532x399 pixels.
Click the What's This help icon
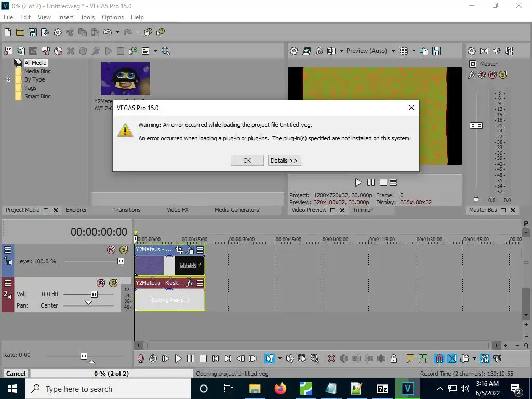tap(160, 32)
